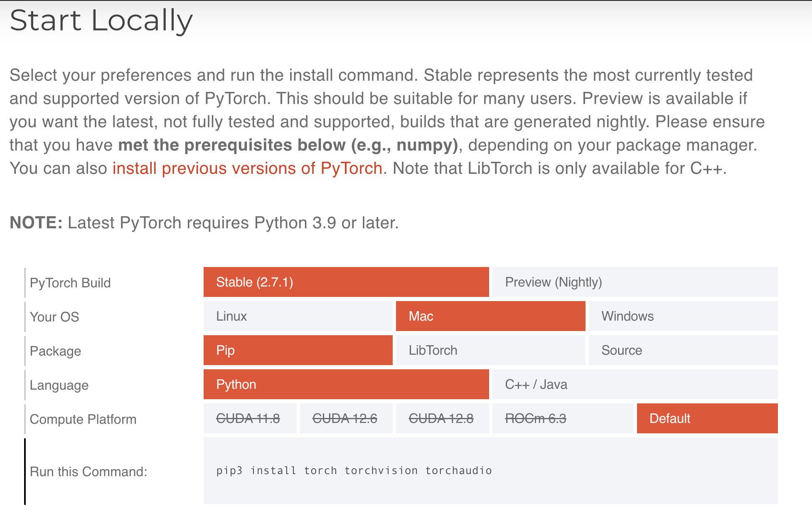Select the Preview (Nightly) build option

(554, 282)
